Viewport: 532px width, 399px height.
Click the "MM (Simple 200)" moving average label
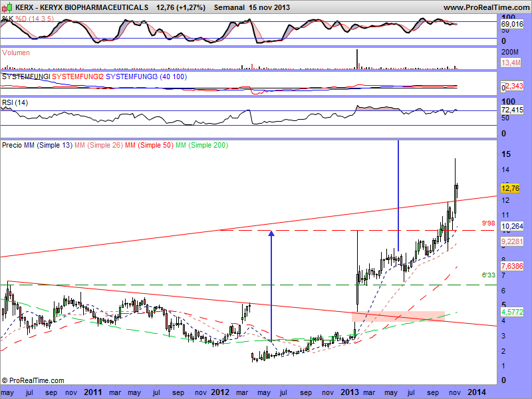click(201, 145)
